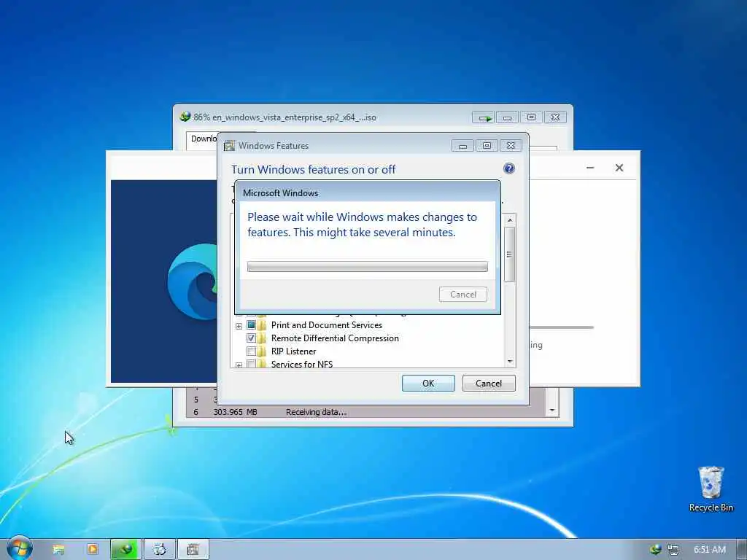Maximize the Vista ISO download window

pos(531,117)
